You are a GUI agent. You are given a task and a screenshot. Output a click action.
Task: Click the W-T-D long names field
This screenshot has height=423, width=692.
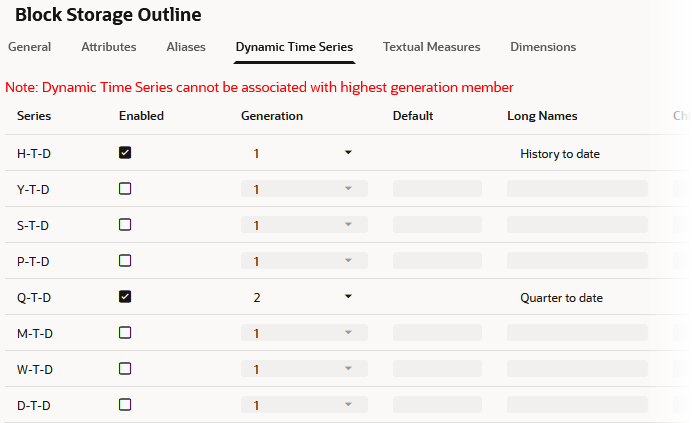coord(577,369)
